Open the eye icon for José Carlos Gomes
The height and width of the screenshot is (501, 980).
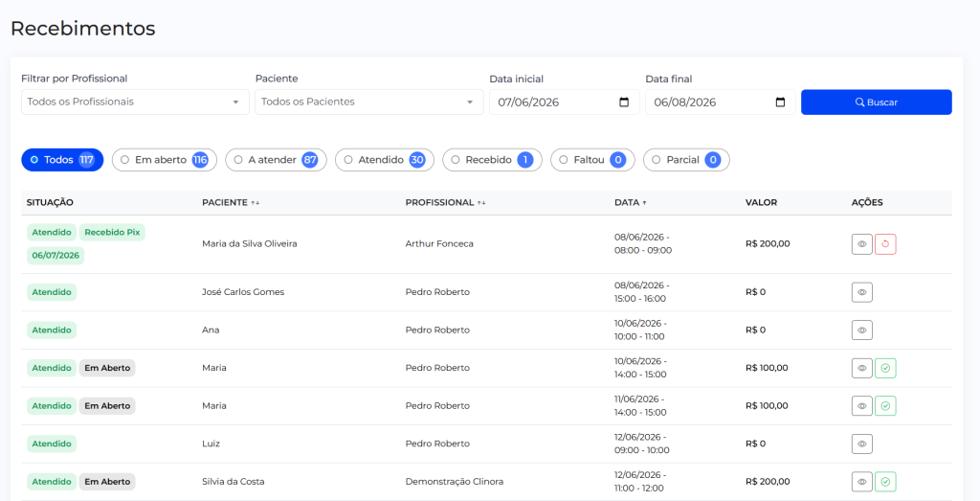pyautogui.click(x=862, y=292)
